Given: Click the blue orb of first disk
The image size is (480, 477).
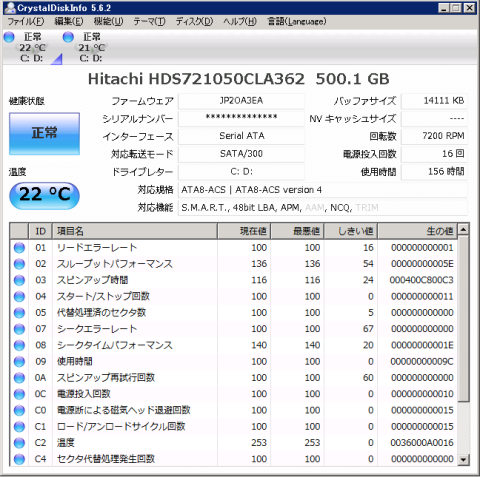Looking at the screenshot, I should 9,37.
